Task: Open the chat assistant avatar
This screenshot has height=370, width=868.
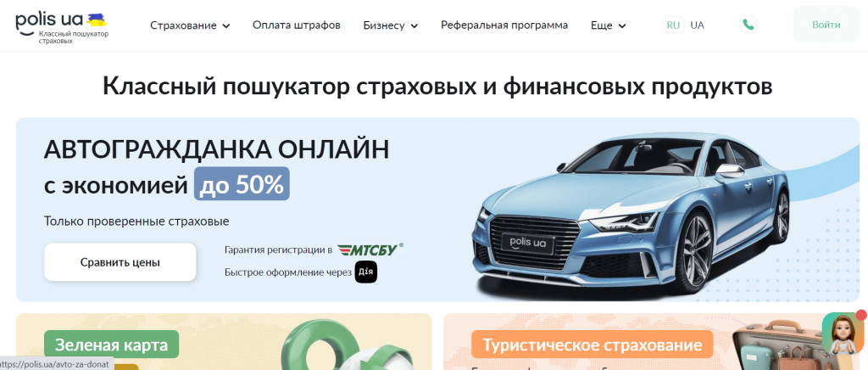Action: (843, 333)
